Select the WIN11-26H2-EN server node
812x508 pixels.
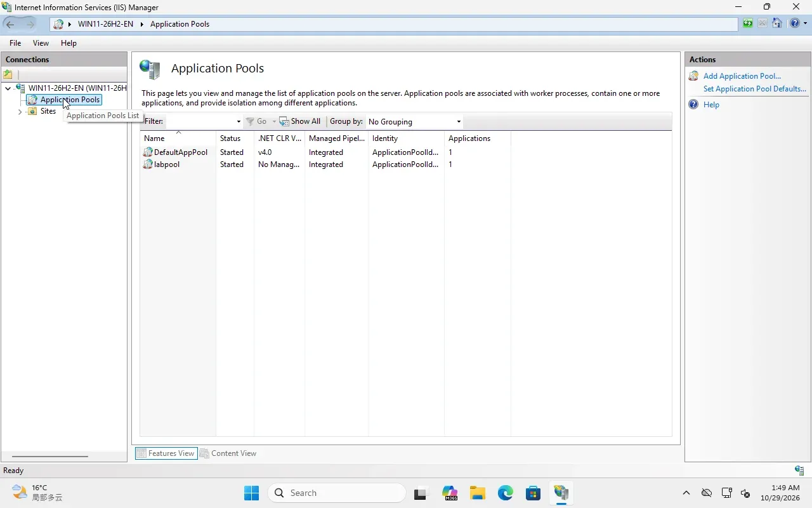(77, 88)
